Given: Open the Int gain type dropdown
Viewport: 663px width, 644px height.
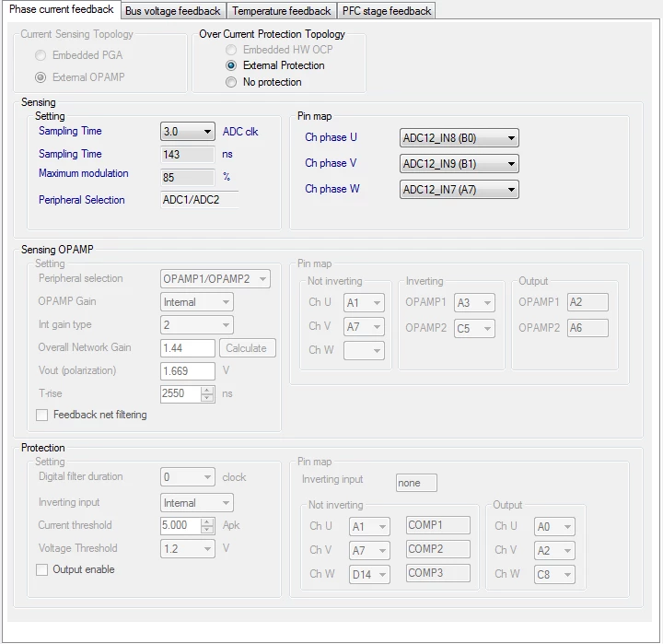Looking at the screenshot, I should click(x=197, y=325).
